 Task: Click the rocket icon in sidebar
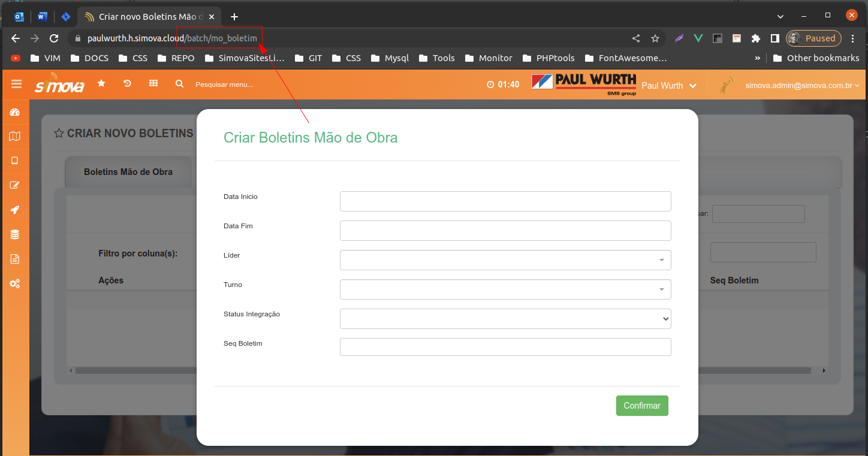(x=15, y=210)
